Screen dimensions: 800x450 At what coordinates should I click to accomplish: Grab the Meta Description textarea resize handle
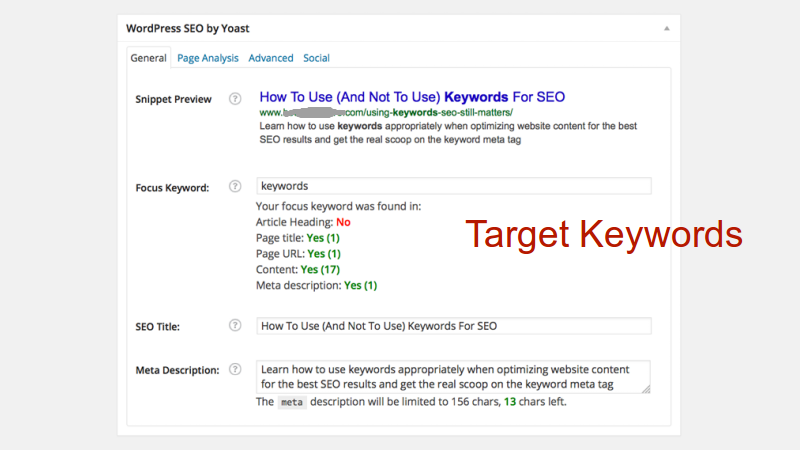point(646,389)
